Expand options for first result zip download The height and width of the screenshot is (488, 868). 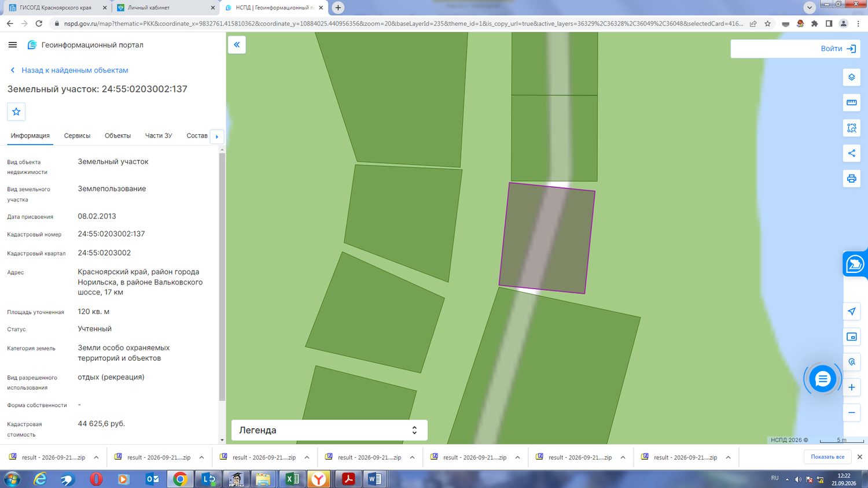coord(96,457)
